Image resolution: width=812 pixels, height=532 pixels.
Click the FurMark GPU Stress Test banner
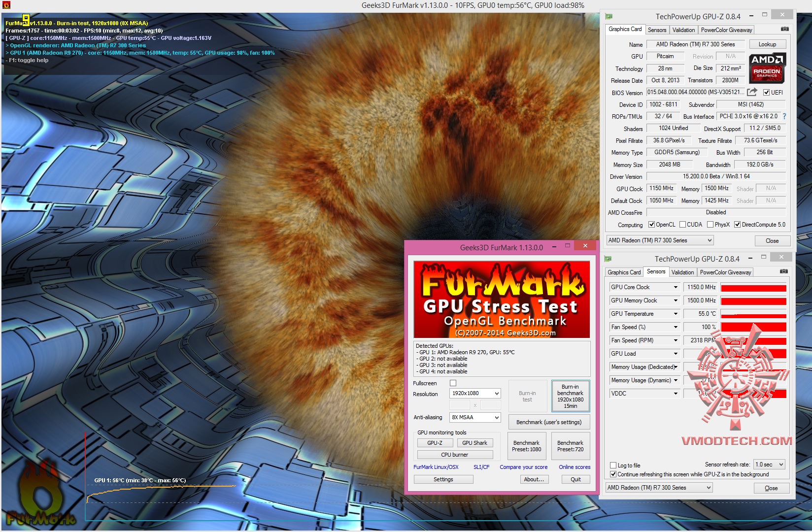click(x=502, y=299)
